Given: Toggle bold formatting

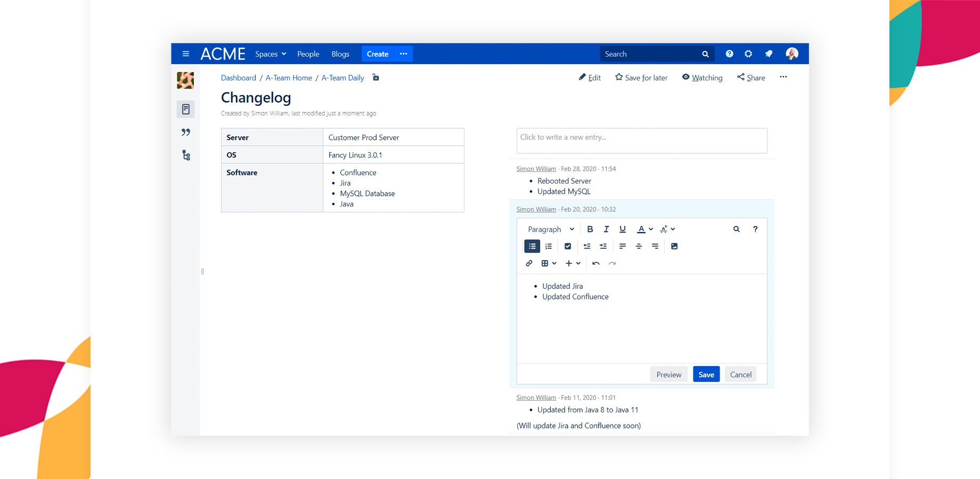Looking at the screenshot, I should [x=590, y=229].
